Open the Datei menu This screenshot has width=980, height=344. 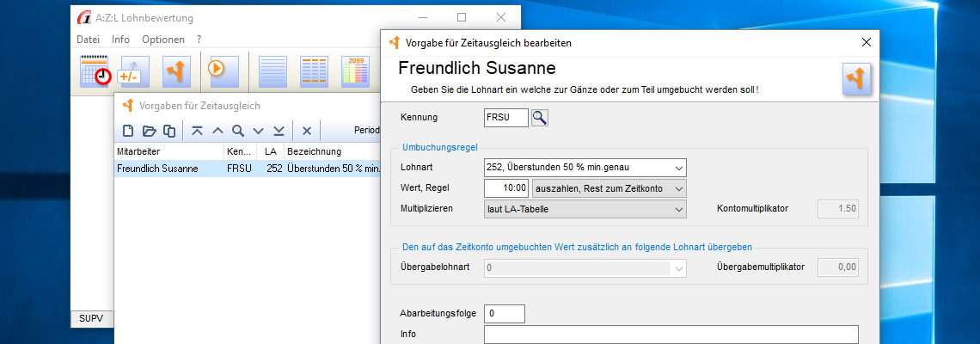click(x=88, y=40)
